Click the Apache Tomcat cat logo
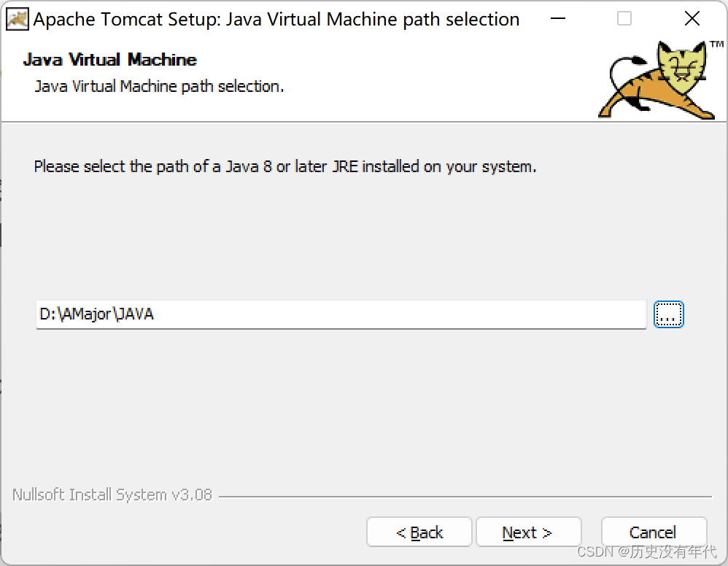This screenshot has width=728, height=566. 659,79
